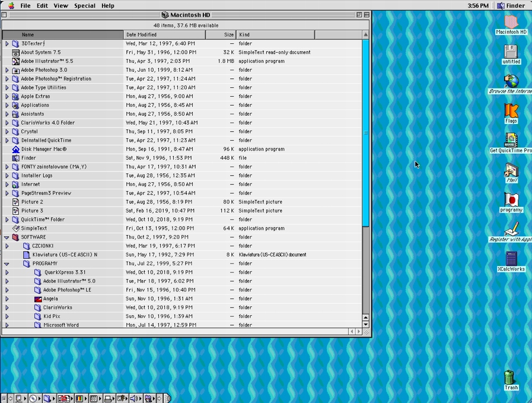Select the About System 7.5 document icon
Screen dimensions: 532x403
point(15,52)
